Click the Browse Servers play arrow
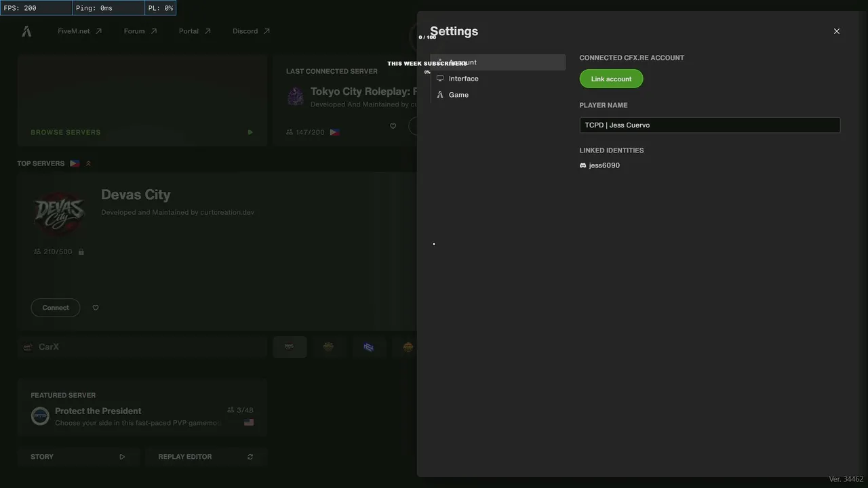The width and height of the screenshot is (868, 488). 250,132
